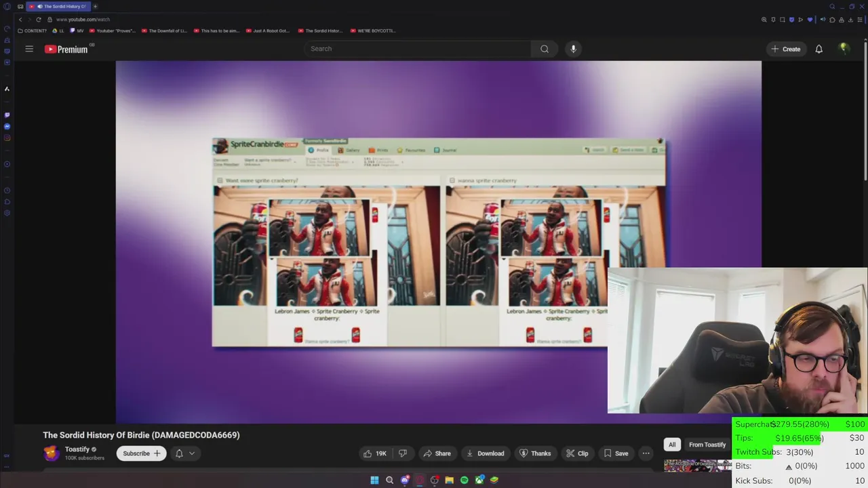
Task: Open This has to be aim... bookmark
Action: [x=216, y=30]
